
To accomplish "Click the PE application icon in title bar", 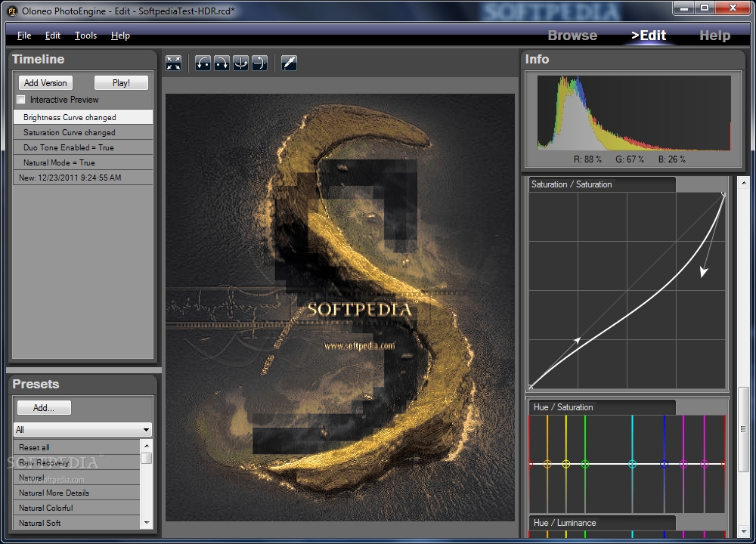I will click(12, 11).
